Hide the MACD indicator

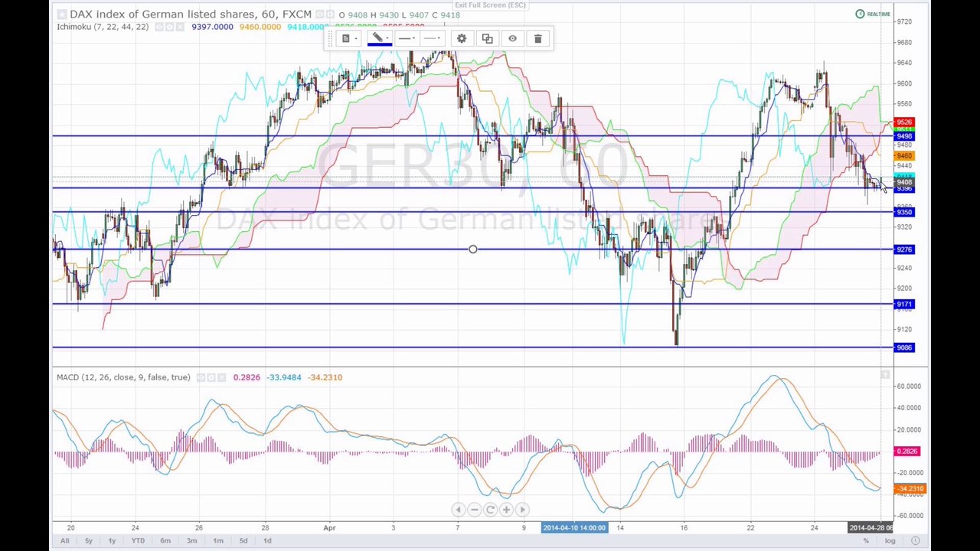point(201,377)
